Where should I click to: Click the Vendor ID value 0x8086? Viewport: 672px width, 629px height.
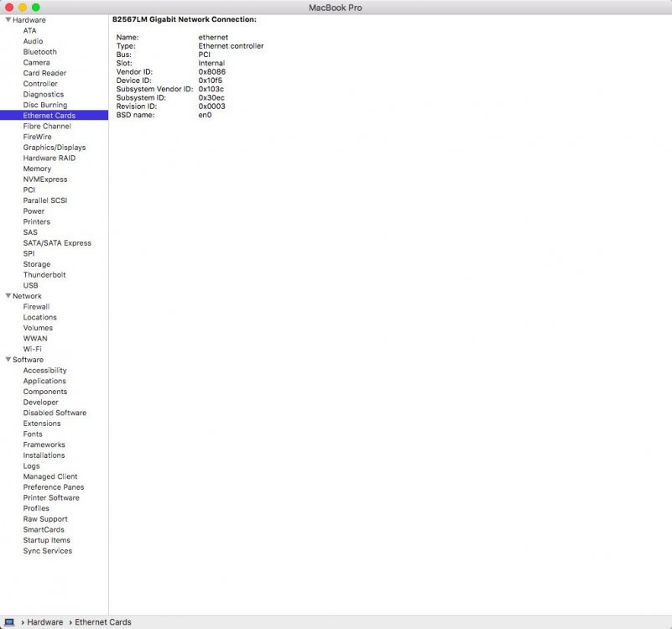[x=211, y=71]
